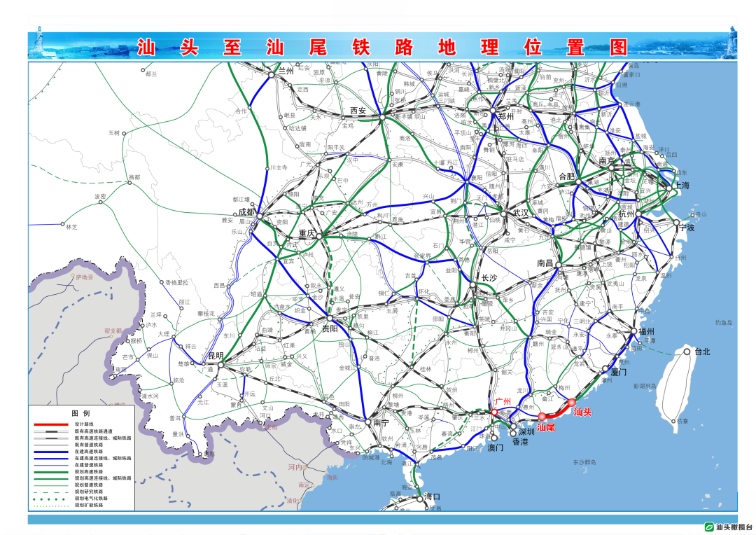The height and width of the screenshot is (535, 756).
Task: Click the 钓鱼岛 label
Action: pyautogui.click(x=724, y=323)
